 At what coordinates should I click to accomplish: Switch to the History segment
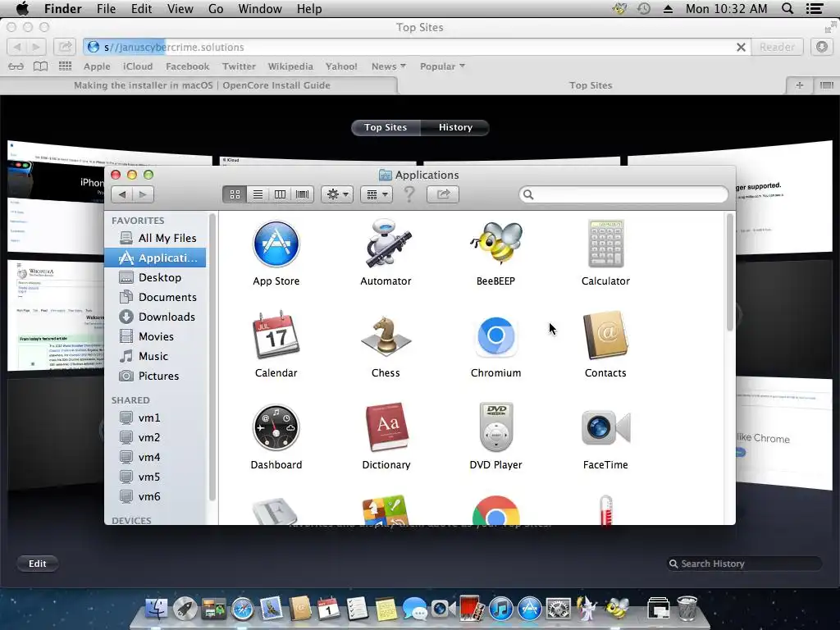455,127
